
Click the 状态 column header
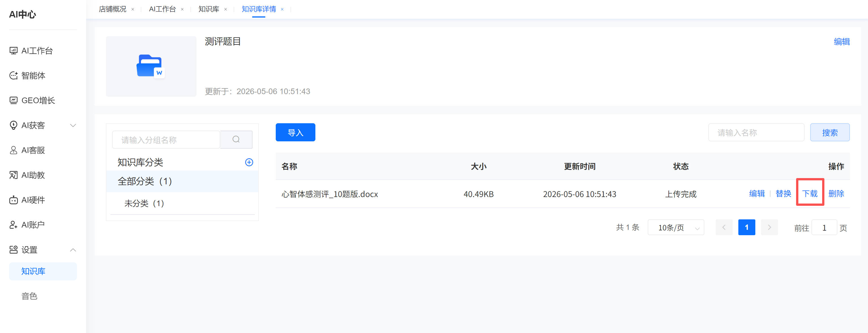point(681,166)
